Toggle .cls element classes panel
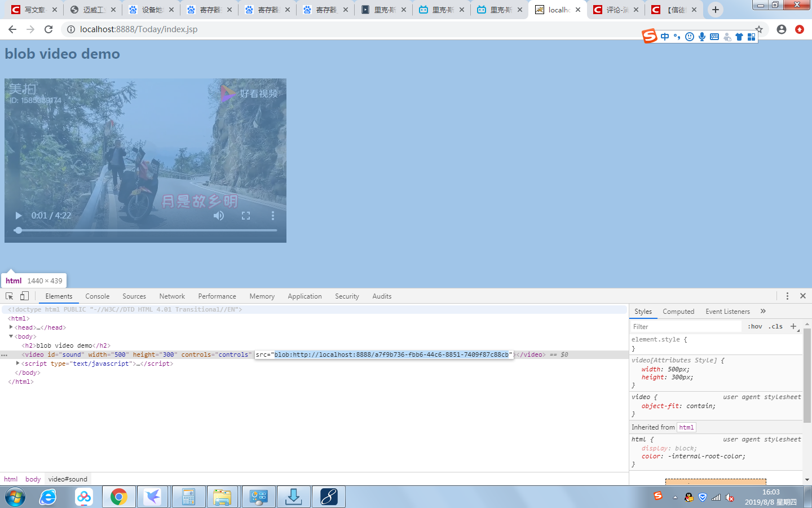This screenshot has width=812, height=508. point(776,327)
